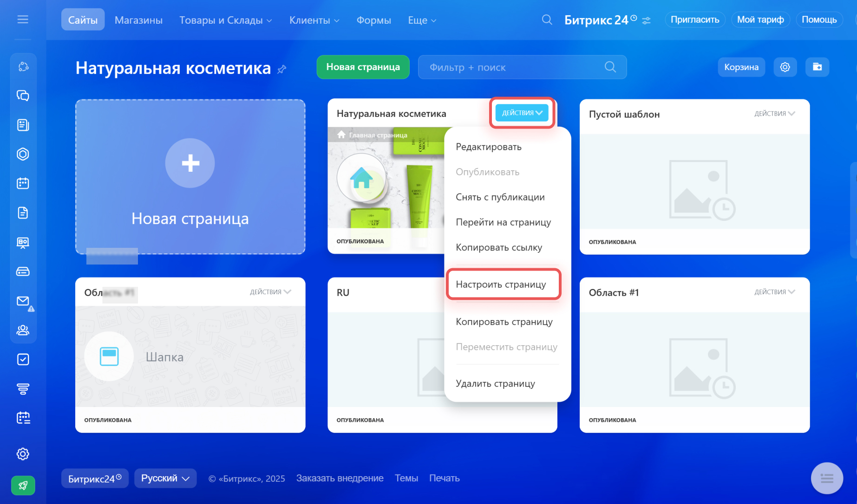
Task: Click the Темы footer link
Action: click(x=406, y=478)
